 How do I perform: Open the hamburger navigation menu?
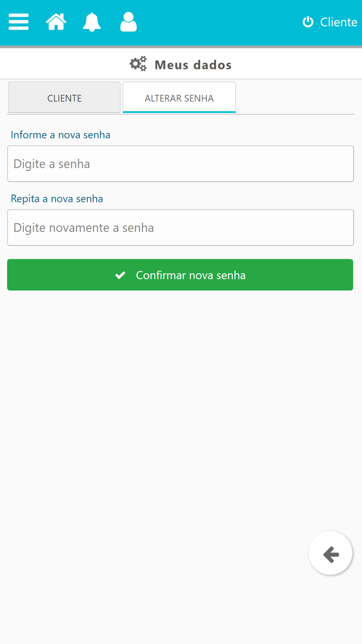pos(18,22)
